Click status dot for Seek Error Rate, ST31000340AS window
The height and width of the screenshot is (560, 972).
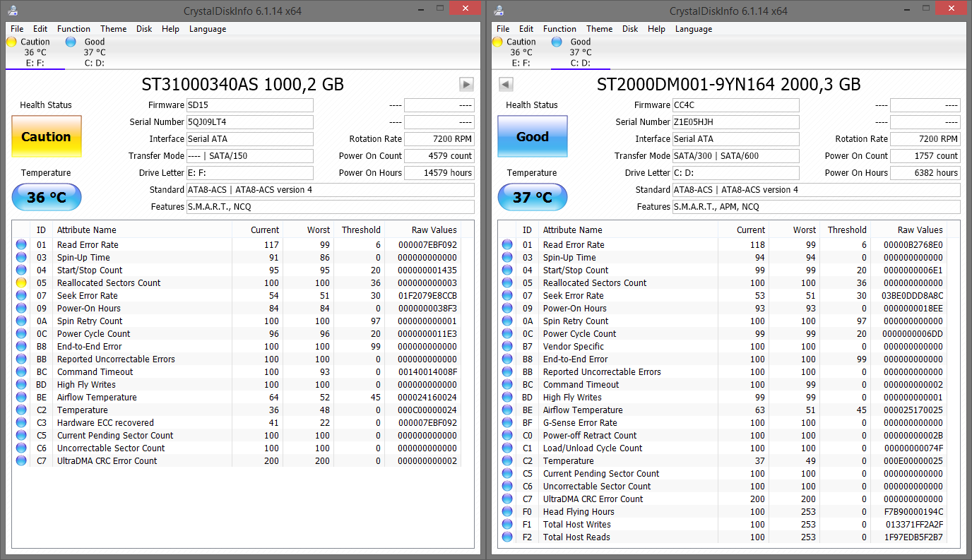click(21, 295)
